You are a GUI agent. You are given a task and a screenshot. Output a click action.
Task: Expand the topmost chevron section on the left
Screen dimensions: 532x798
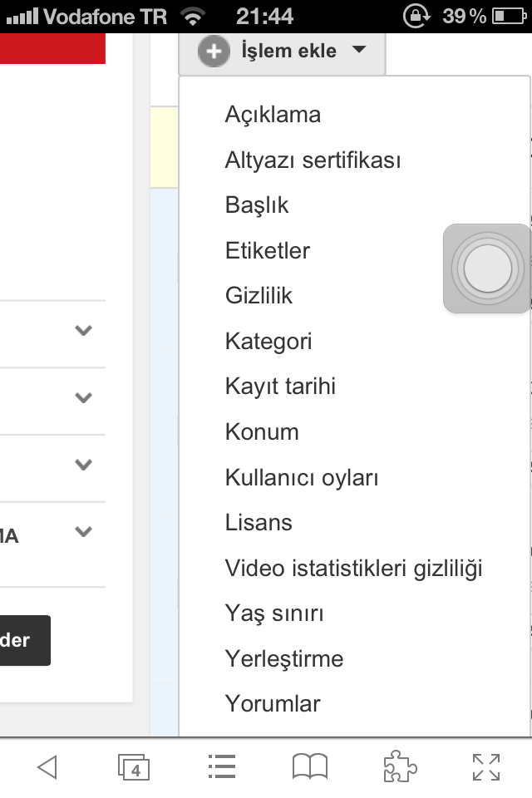82,330
